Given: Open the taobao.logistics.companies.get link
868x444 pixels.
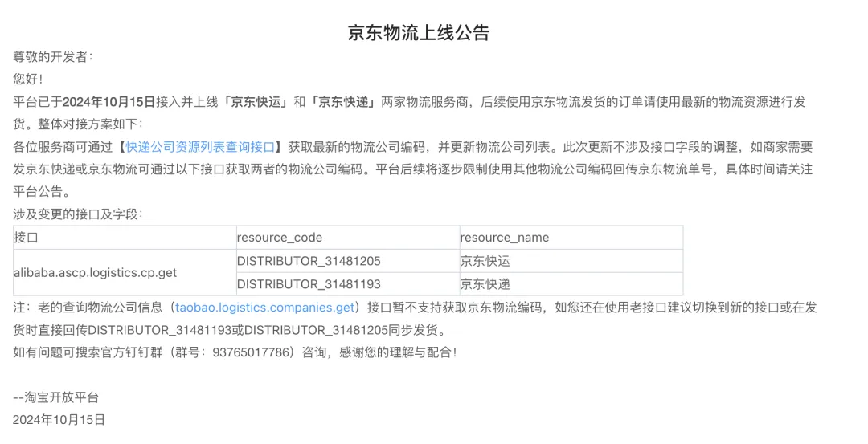Looking at the screenshot, I should pos(264,307).
